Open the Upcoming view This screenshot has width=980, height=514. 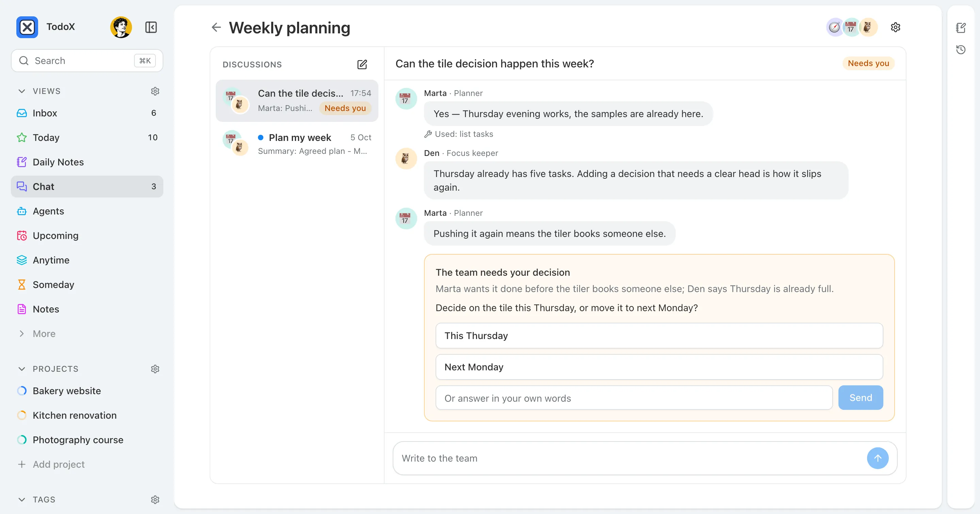87,236
